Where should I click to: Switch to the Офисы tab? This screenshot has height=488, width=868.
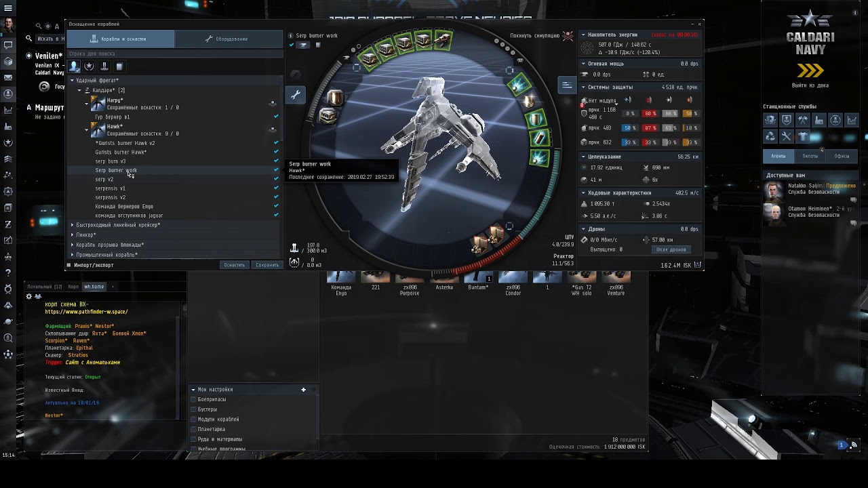pyautogui.click(x=842, y=156)
